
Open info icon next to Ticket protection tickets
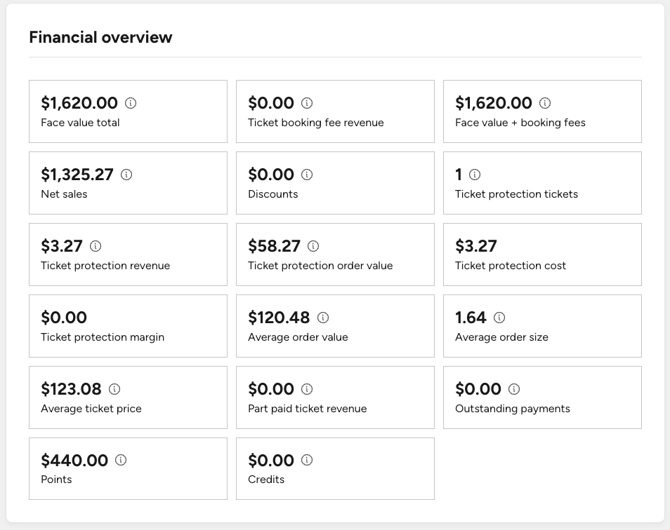pyautogui.click(x=475, y=174)
